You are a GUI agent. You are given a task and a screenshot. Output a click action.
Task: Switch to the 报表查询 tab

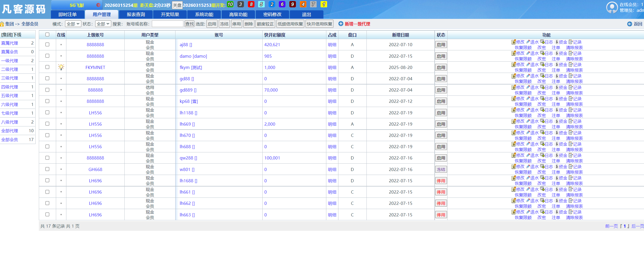click(136, 14)
